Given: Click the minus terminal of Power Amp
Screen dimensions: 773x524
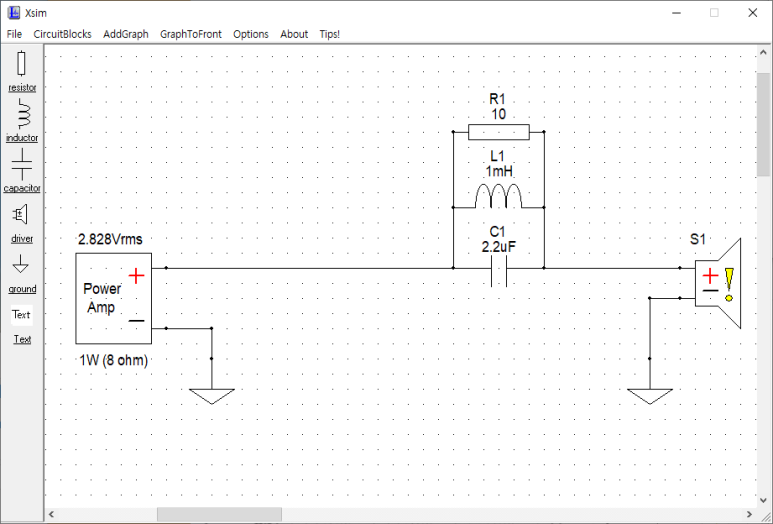Looking at the screenshot, I should tap(136, 321).
